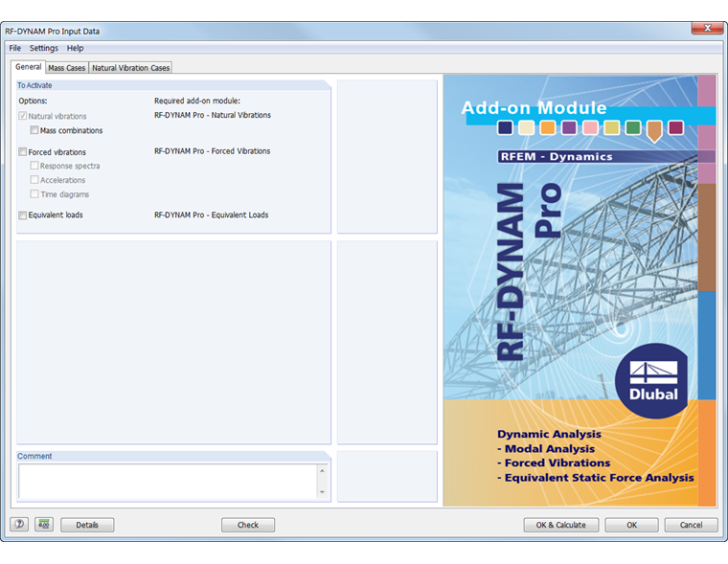The width and height of the screenshot is (728, 564).
Task: Click the 'RF-DYNAM Pro - Natural Vibrations' text
Action: tap(213, 115)
